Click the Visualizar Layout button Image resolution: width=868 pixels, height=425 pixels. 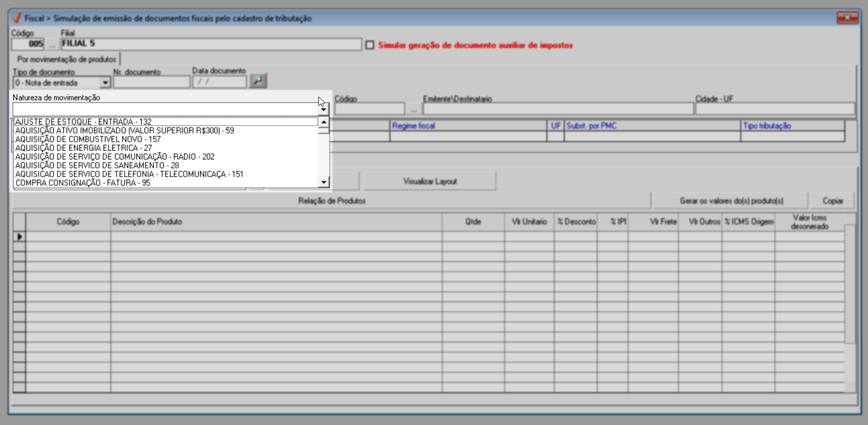(x=430, y=181)
